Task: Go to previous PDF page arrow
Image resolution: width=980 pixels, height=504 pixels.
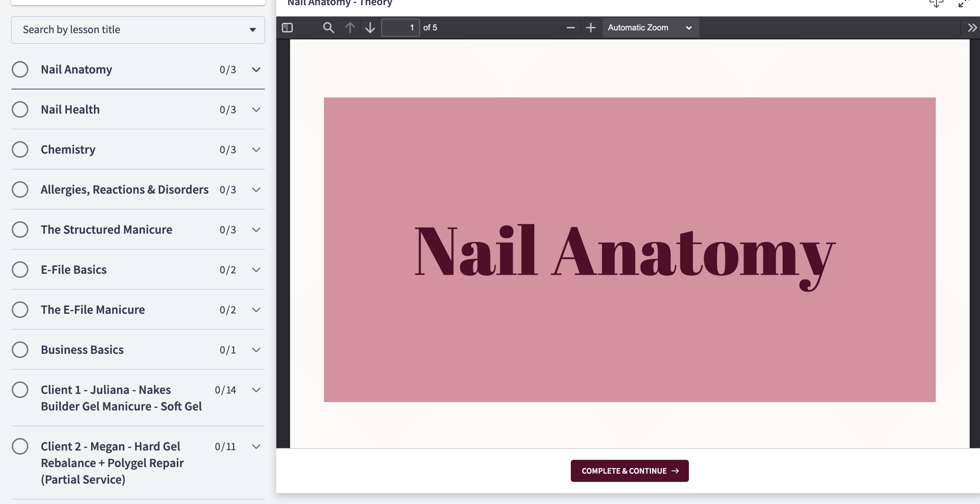Action: click(349, 27)
